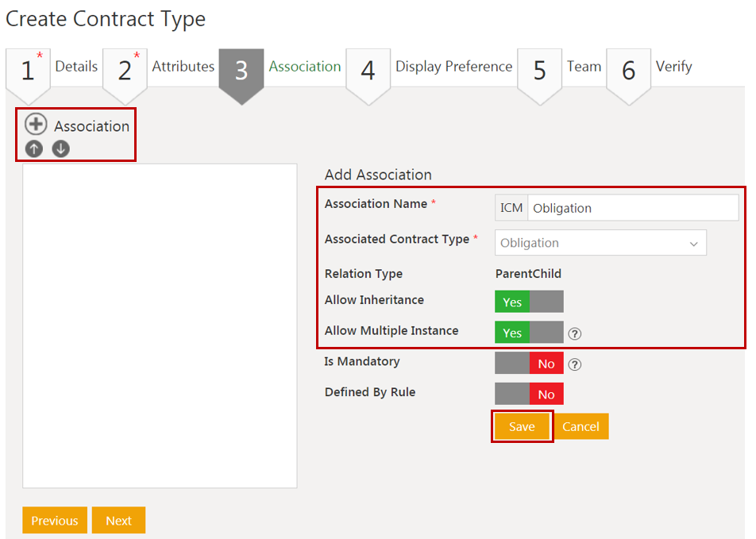Open step 6 Verify
This screenshot has height=539, width=756.
coord(629,71)
